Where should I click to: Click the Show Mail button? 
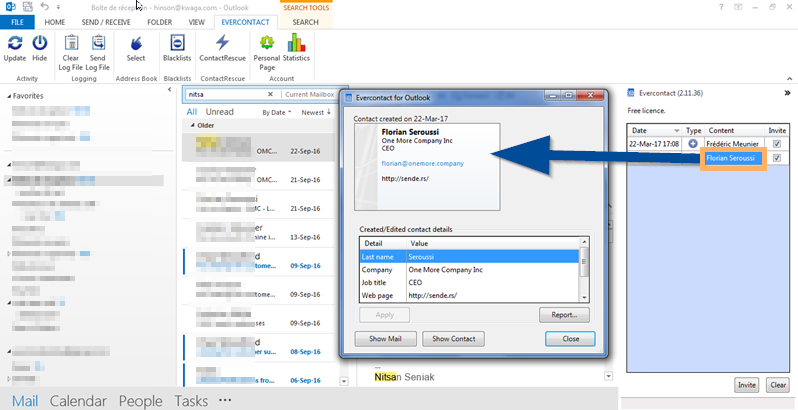[385, 338]
